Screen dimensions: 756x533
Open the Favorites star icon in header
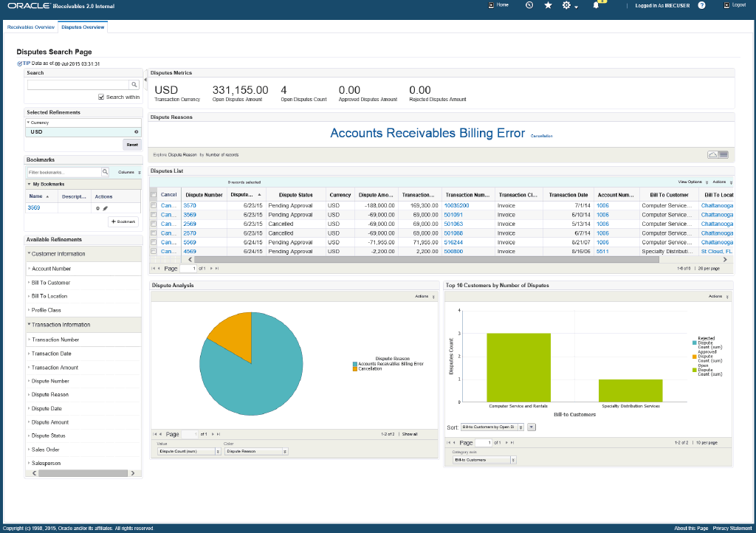pos(548,5)
